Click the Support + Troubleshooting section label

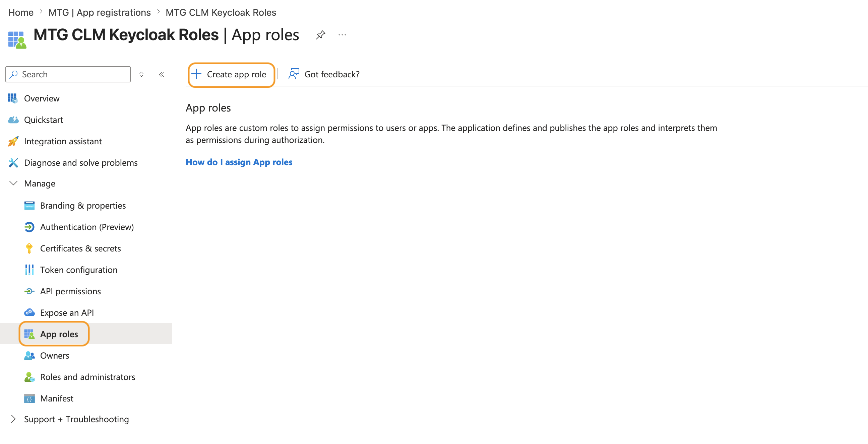pyautogui.click(x=76, y=420)
